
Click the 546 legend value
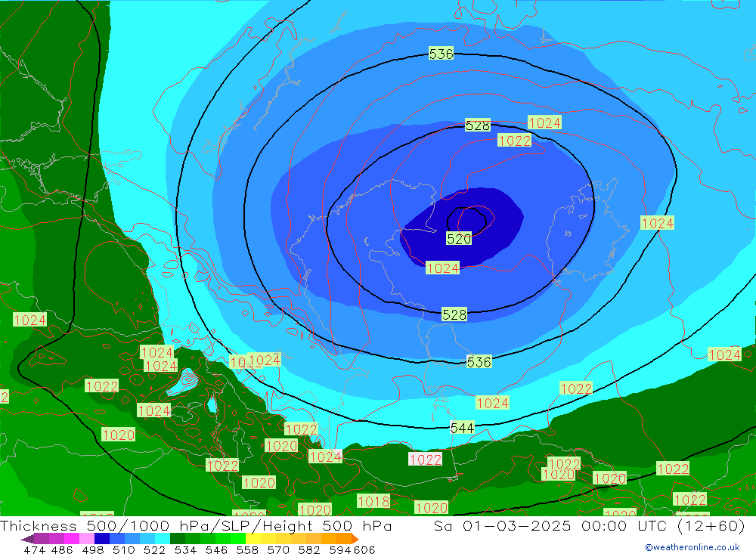pyautogui.click(x=216, y=549)
